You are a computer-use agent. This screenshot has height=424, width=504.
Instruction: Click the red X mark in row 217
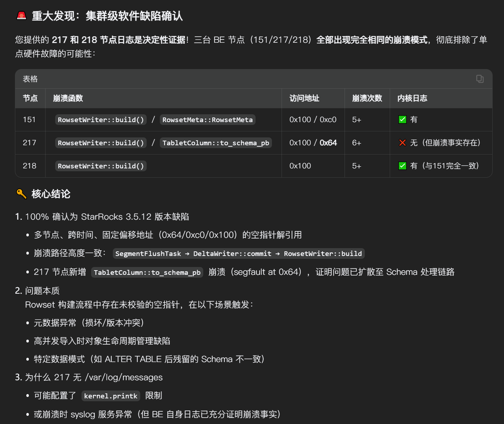pyautogui.click(x=402, y=143)
